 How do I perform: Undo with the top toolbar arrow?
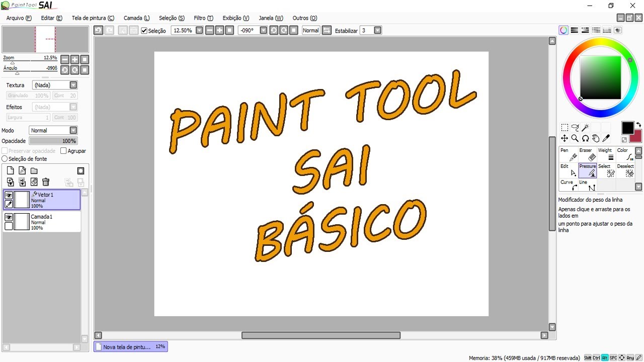click(x=98, y=30)
